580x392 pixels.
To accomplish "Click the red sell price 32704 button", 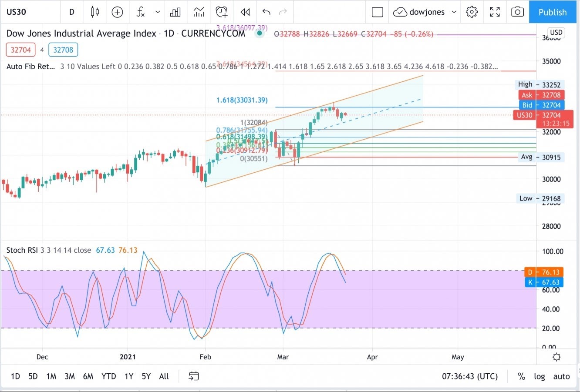I will [20, 50].
